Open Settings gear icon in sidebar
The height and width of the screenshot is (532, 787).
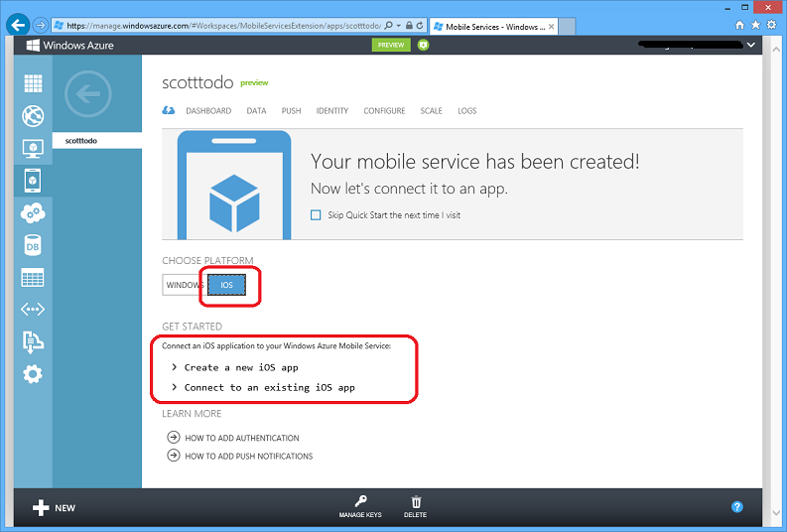[33, 374]
